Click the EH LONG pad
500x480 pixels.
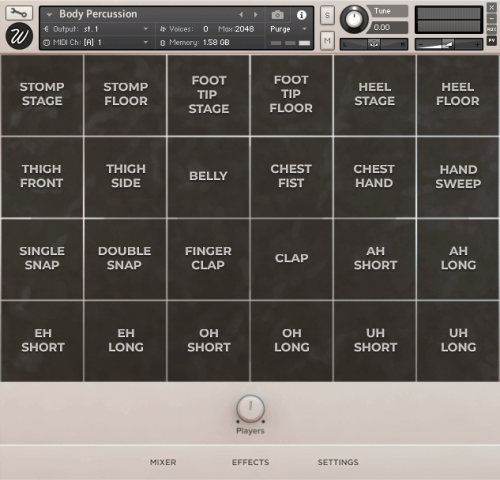[125, 341]
